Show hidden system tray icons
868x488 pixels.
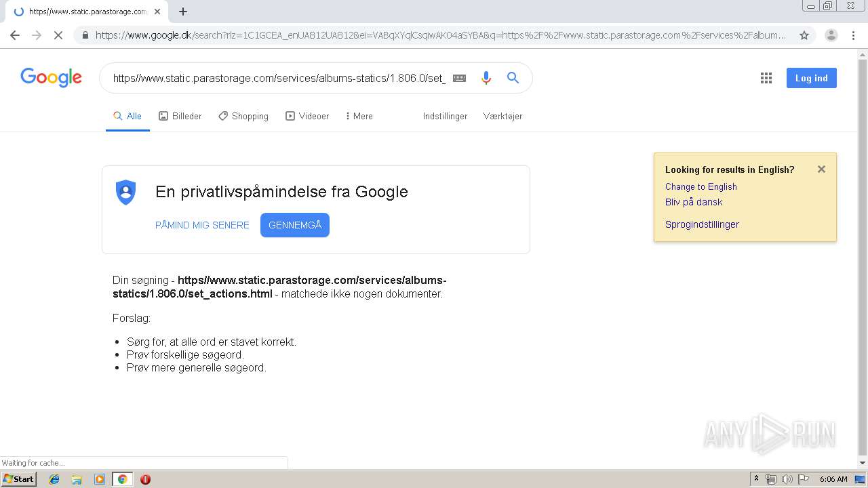coord(757,479)
